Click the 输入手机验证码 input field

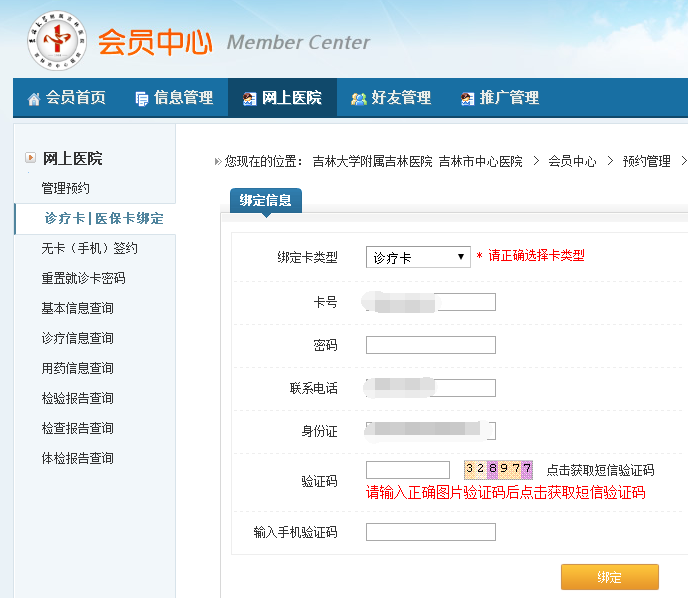(x=430, y=532)
